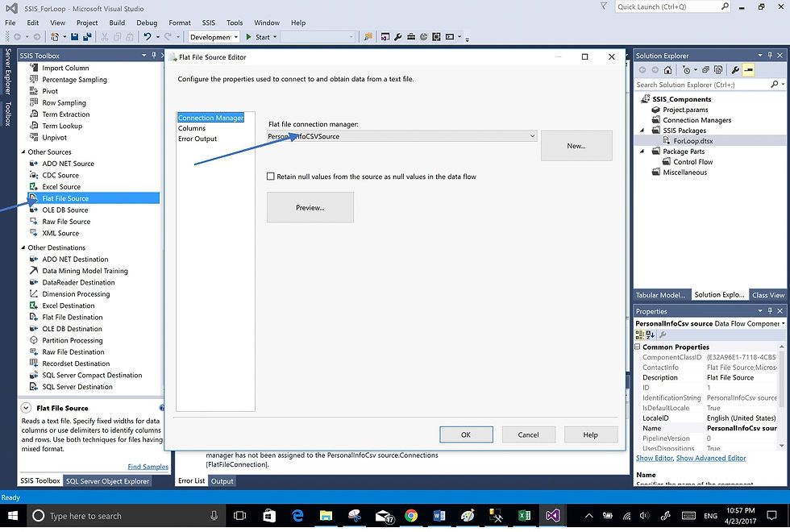790x532 pixels.
Task: Open the Flat file connection manager dropdown
Action: pyautogui.click(x=532, y=136)
